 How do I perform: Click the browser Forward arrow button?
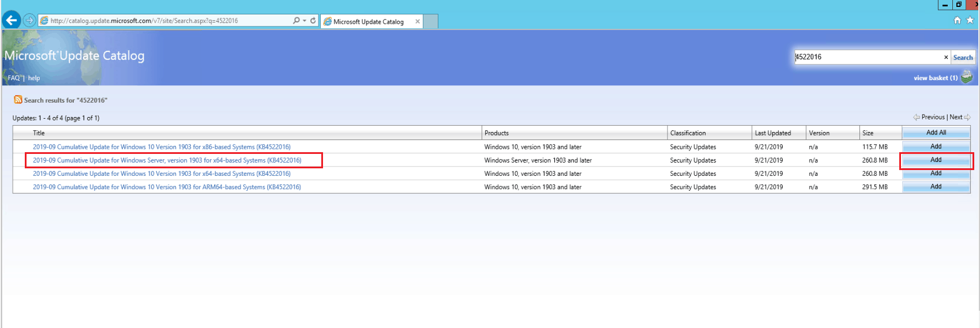29,20
